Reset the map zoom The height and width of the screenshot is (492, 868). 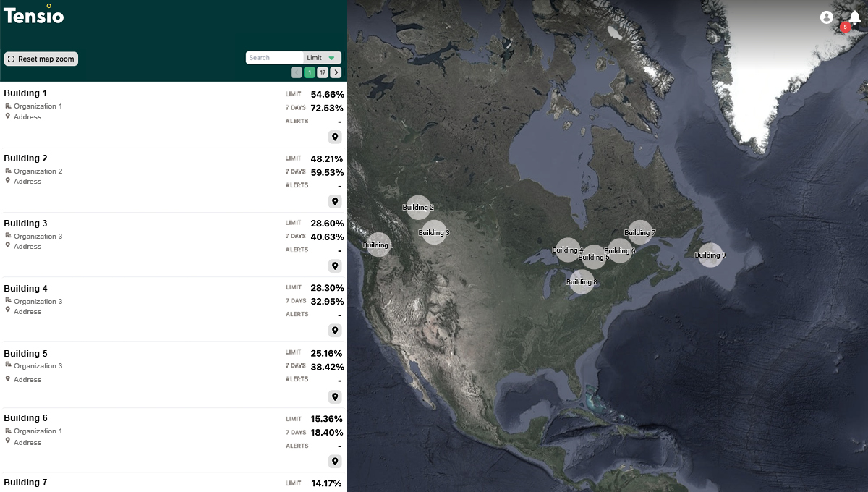(x=41, y=59)
